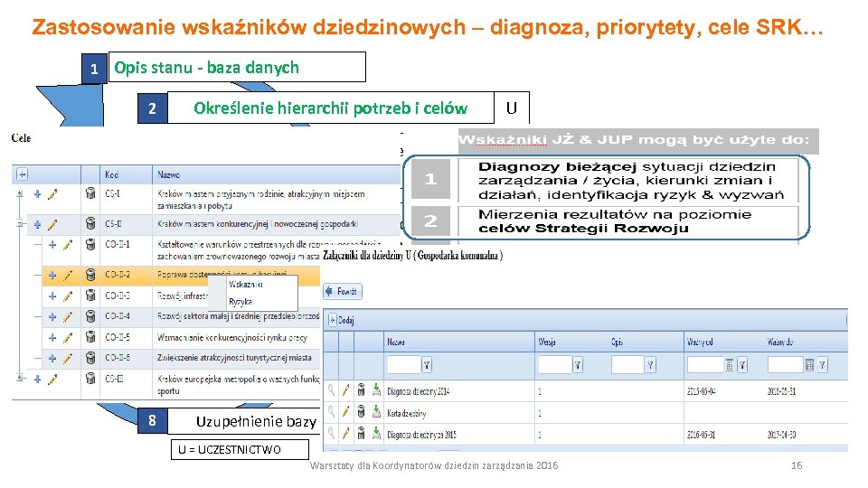Click trash icon for Diagnoza dziedziny za 2015
The image size is (868, 488).
(361, 434)
